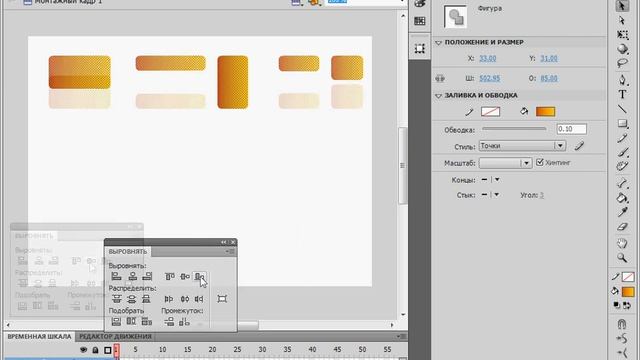Select the Lasso tool
This screenshot has width=640, height=360.
coord(622,63)
